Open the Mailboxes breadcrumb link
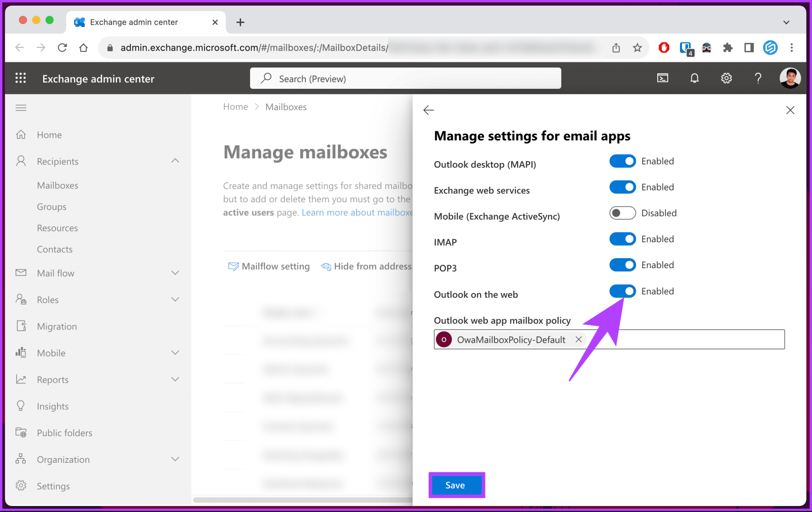 [285, 106]
